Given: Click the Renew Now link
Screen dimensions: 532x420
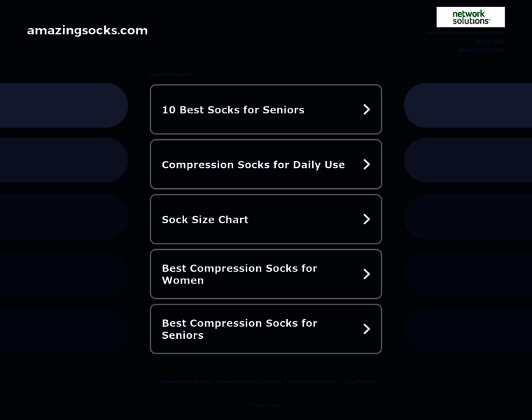Looking at the screenshot, I should (x=489, y=41).
